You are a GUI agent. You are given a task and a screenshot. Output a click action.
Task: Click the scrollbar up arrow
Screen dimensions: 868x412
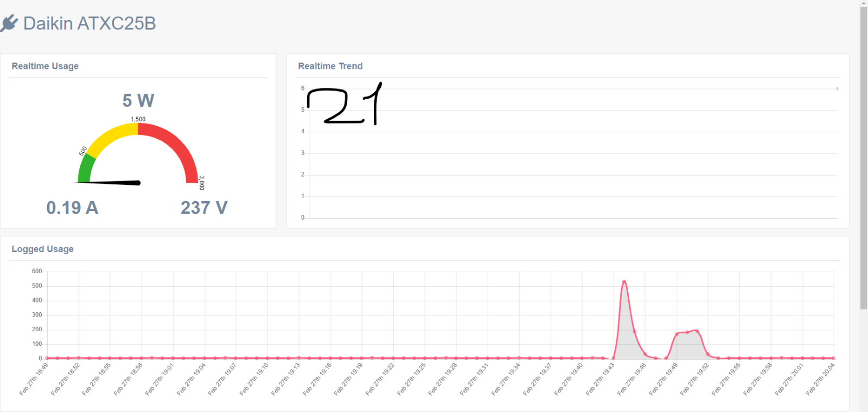tap(864, 3)
